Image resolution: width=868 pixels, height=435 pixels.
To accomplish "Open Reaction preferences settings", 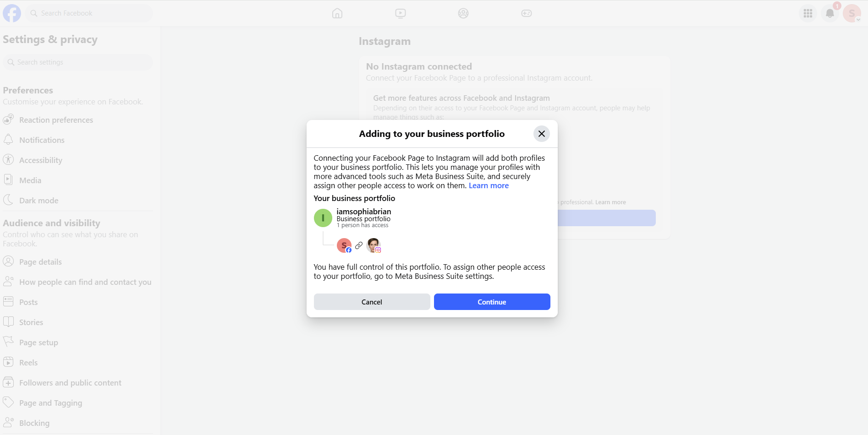I will 78,120.
